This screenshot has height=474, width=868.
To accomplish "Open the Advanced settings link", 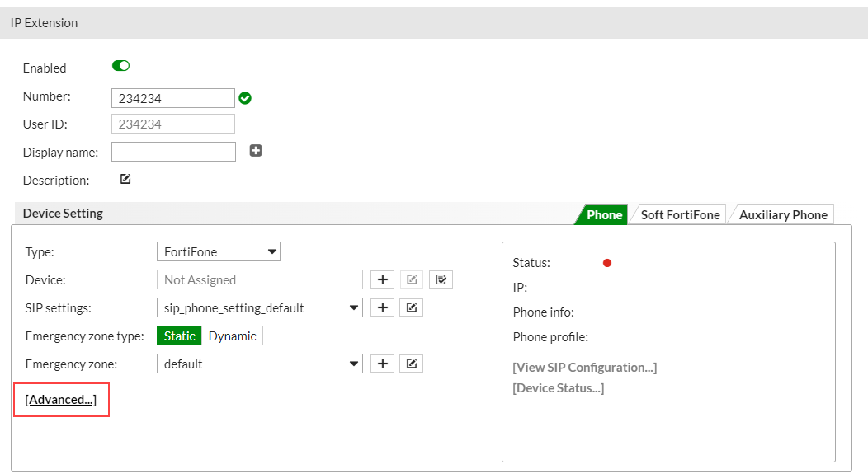I will point(61,399).
